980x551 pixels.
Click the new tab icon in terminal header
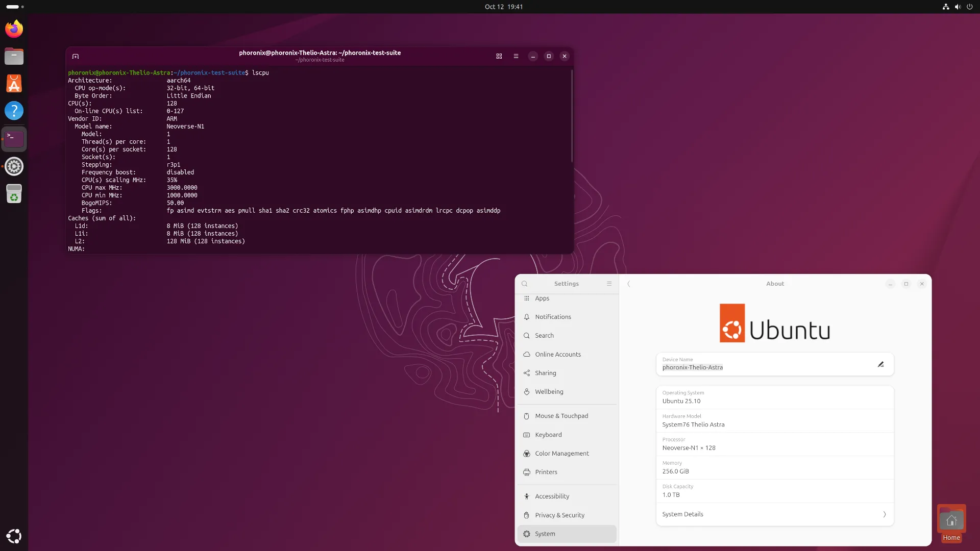76,56
